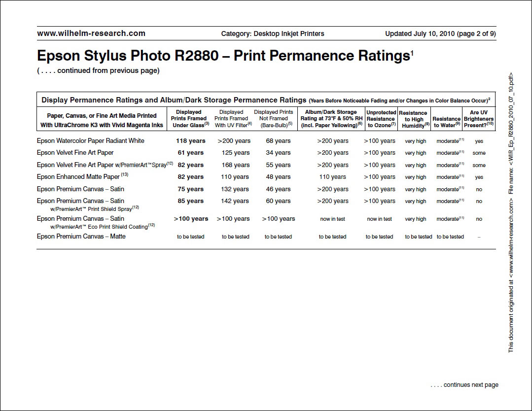Click 'very high' humidity for Enhanced Matte Paper

click(416, 177)
